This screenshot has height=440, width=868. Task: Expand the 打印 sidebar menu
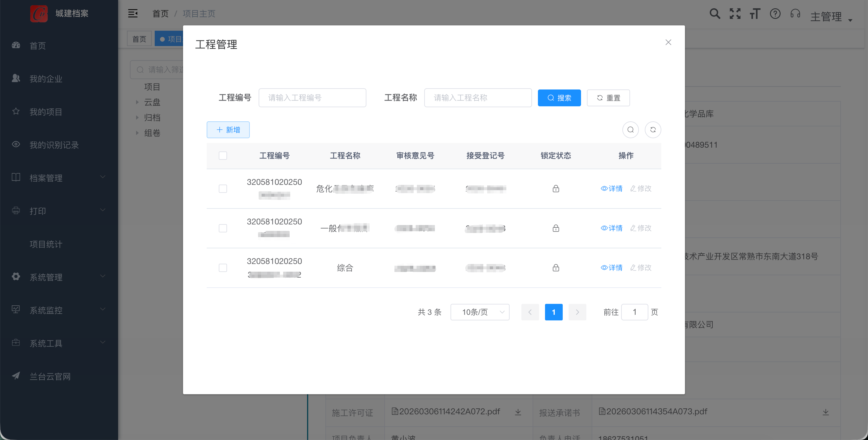pos(59,211)
